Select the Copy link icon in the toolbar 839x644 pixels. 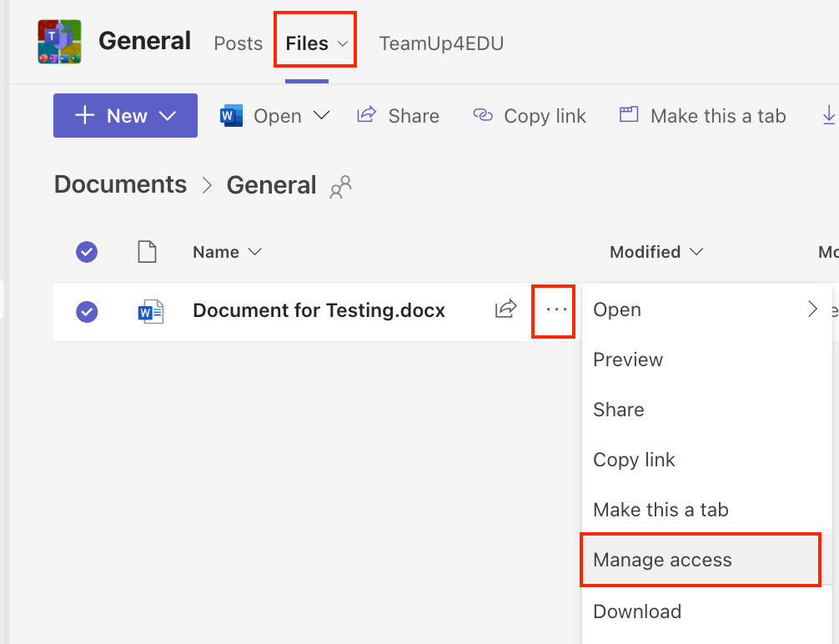coord(483,116)
